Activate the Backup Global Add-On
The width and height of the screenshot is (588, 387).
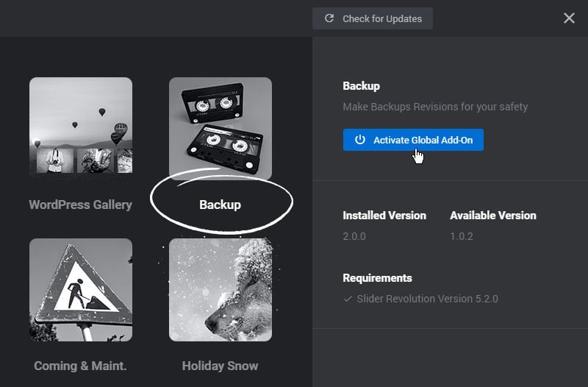pos(413,140)
